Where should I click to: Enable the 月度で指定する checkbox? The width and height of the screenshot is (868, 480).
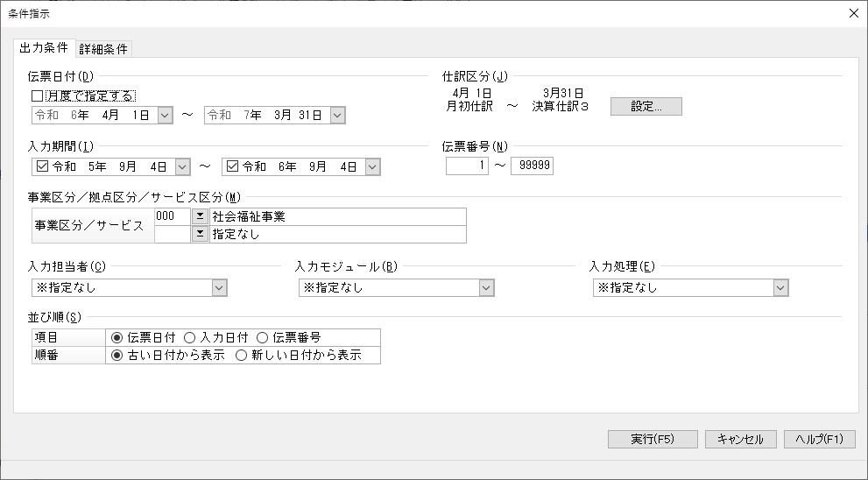pos(38,96)
